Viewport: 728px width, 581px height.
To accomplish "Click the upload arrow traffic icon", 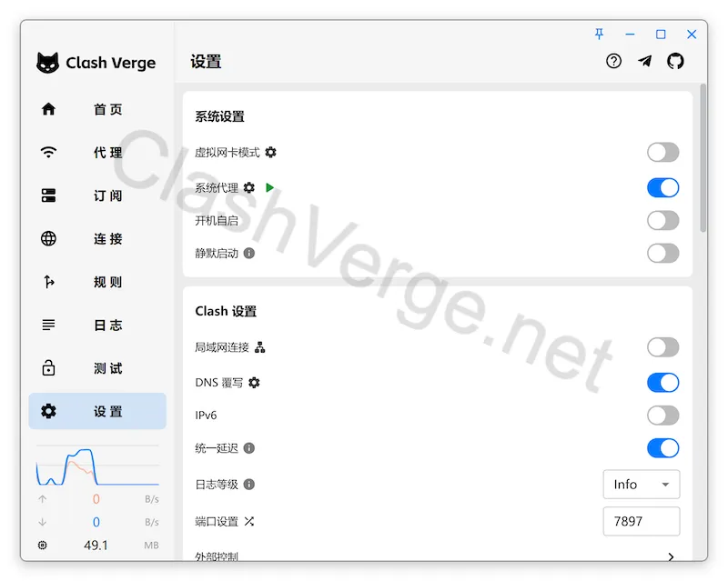I will point(42,499).
